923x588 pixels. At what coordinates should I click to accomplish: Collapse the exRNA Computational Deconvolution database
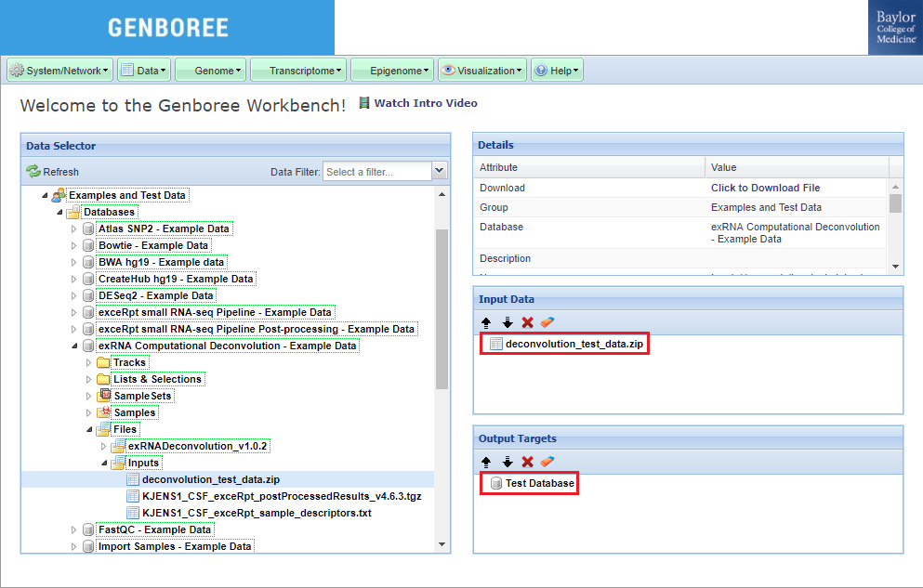click(75, 346)
